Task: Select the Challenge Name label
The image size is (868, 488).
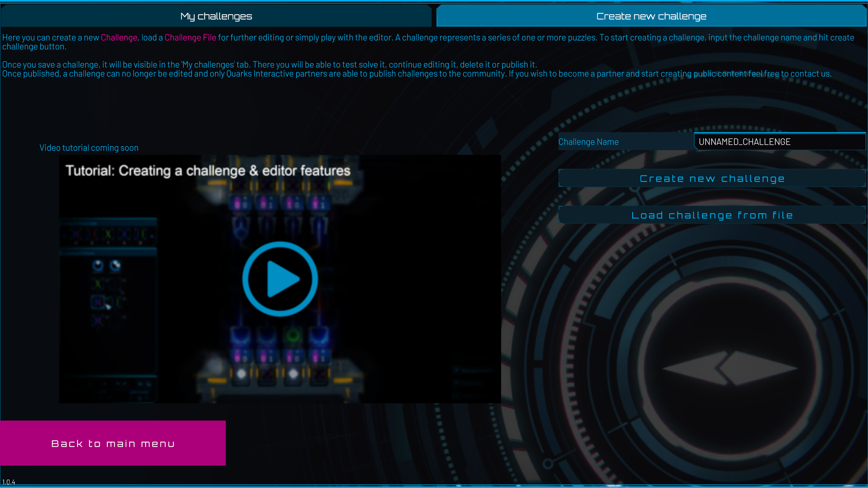Action: 589,142
